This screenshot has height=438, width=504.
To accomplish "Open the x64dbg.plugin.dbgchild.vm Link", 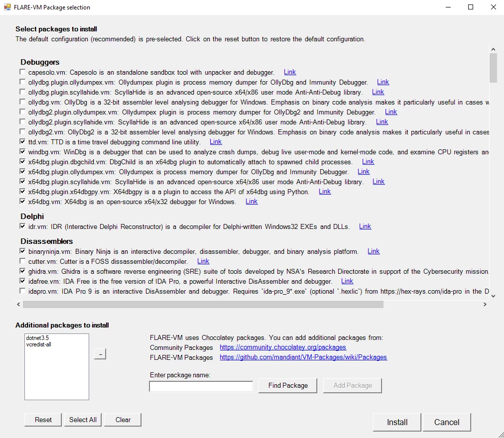I will click(368, 162).
